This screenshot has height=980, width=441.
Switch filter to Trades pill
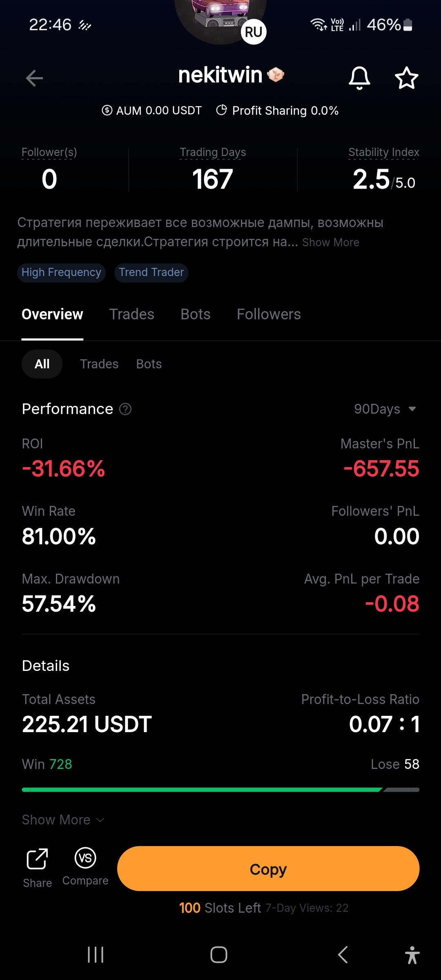pyautogui.click(x=99, y=364)
